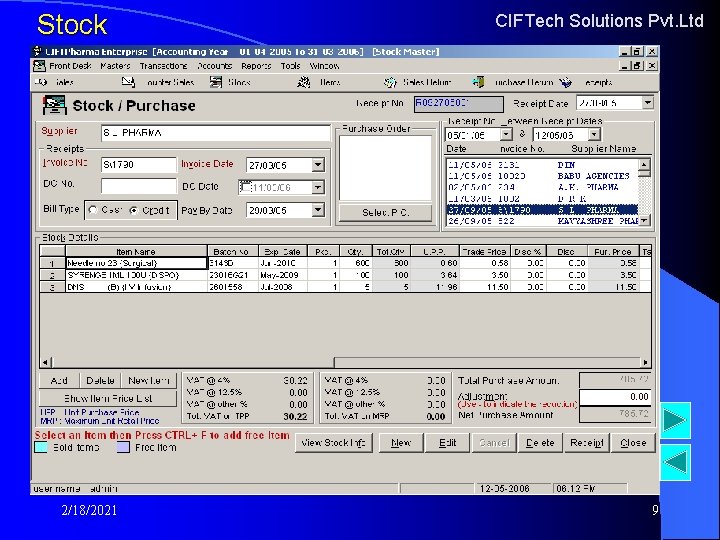This screenshot has width=720, height=540.
Task: Open the Reports menu
Action: pos(256,66)
